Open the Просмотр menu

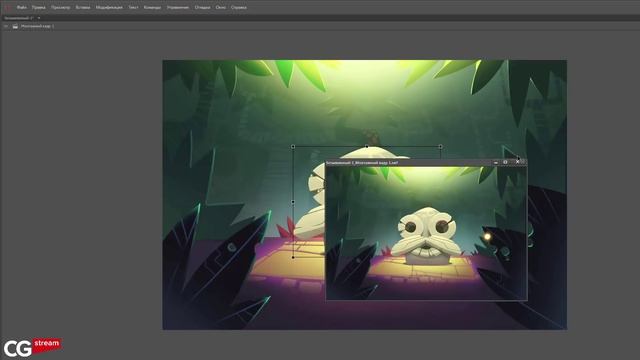pyautogui.click(x=60, y=7)
